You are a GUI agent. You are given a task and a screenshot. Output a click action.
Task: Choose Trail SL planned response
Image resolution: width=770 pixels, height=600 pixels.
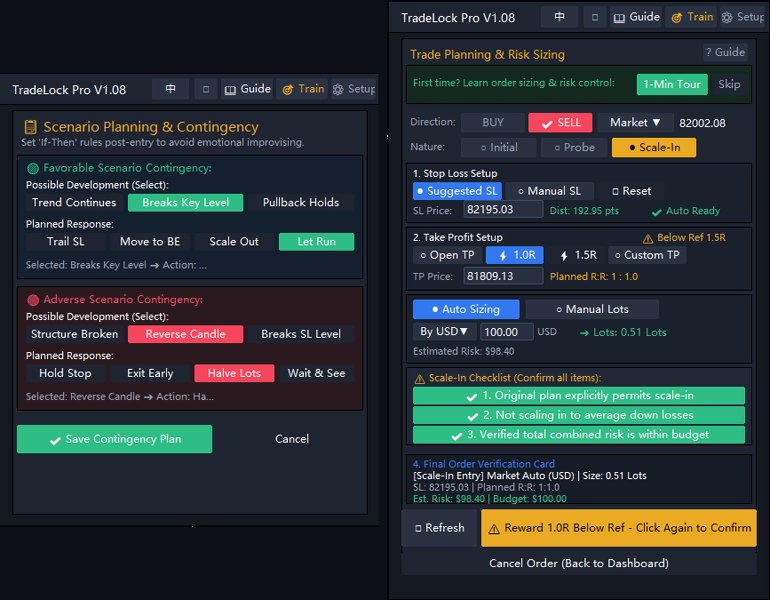66,242
